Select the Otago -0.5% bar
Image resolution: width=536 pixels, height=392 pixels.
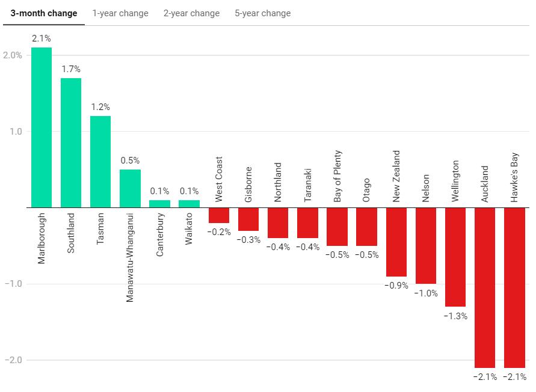pos(366,227)
